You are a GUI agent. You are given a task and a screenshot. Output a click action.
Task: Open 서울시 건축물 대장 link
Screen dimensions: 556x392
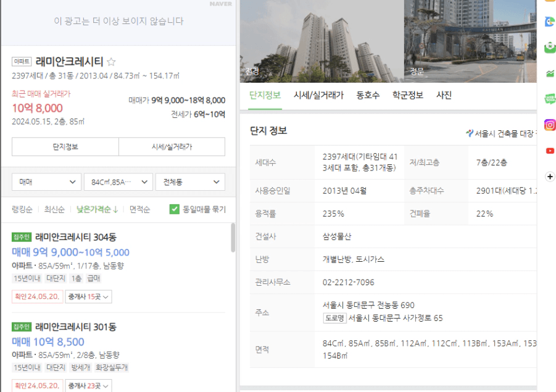[x=505, y=133]
